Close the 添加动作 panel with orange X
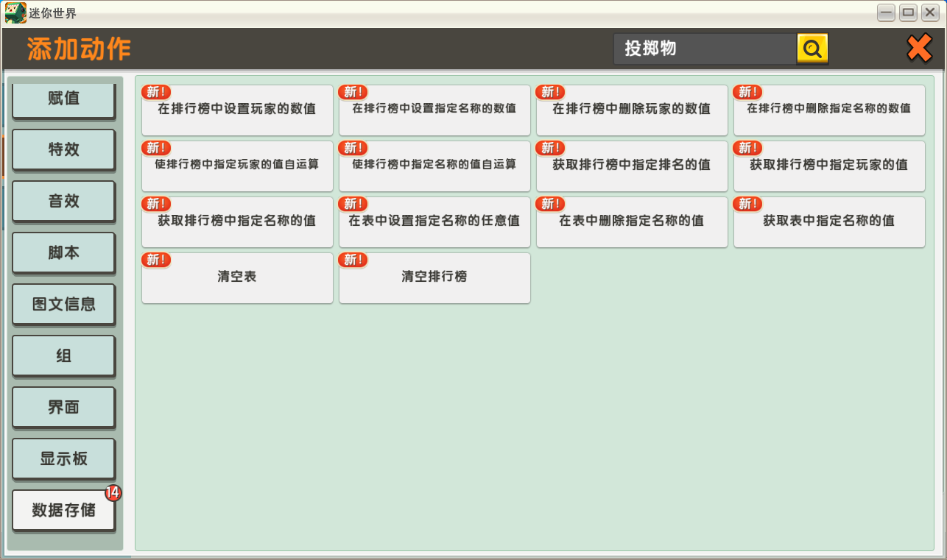 [919, 49]
